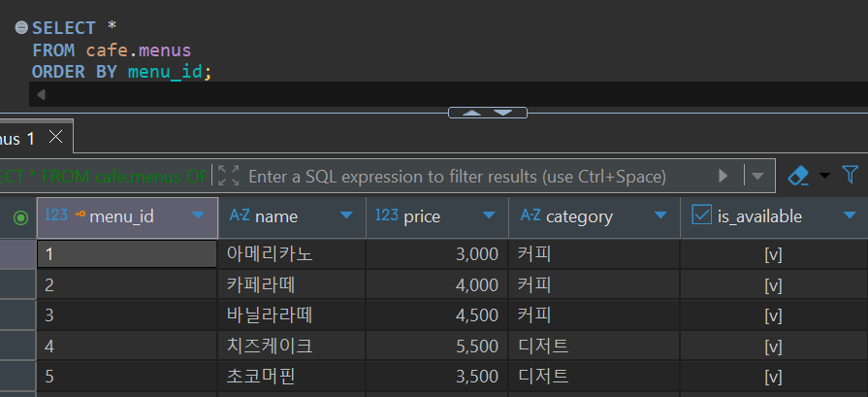This screenshot has width=868, height=397.
Task: Select the is_available column header
Action: (775, 217)
